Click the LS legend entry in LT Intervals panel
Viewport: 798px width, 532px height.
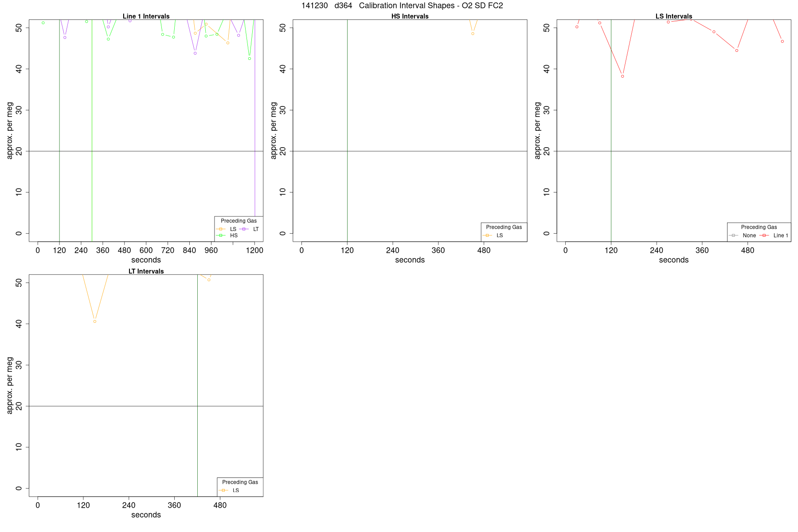pyautogui.click(x=229, y=490)
